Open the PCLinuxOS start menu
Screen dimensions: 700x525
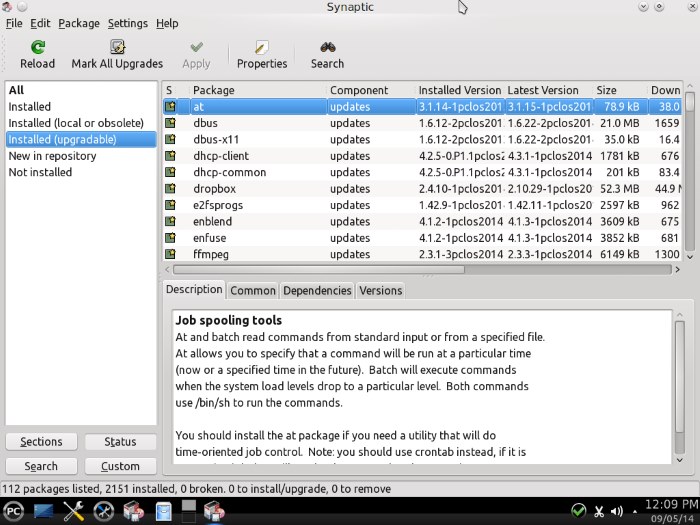[x=13, y=511]
